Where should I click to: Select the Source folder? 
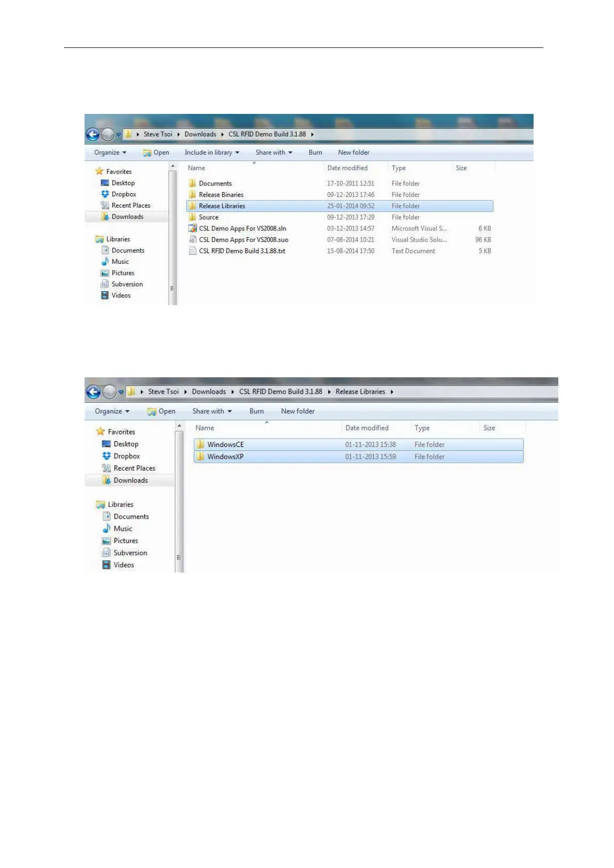click(340, 218)
